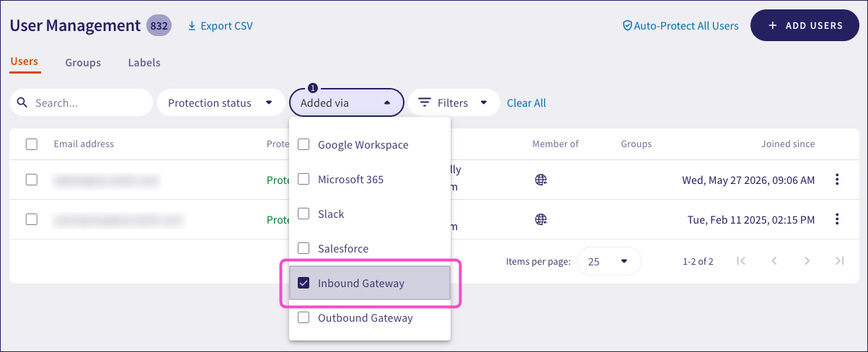Click the globe icon in the May 27 row

coord(541,180)
